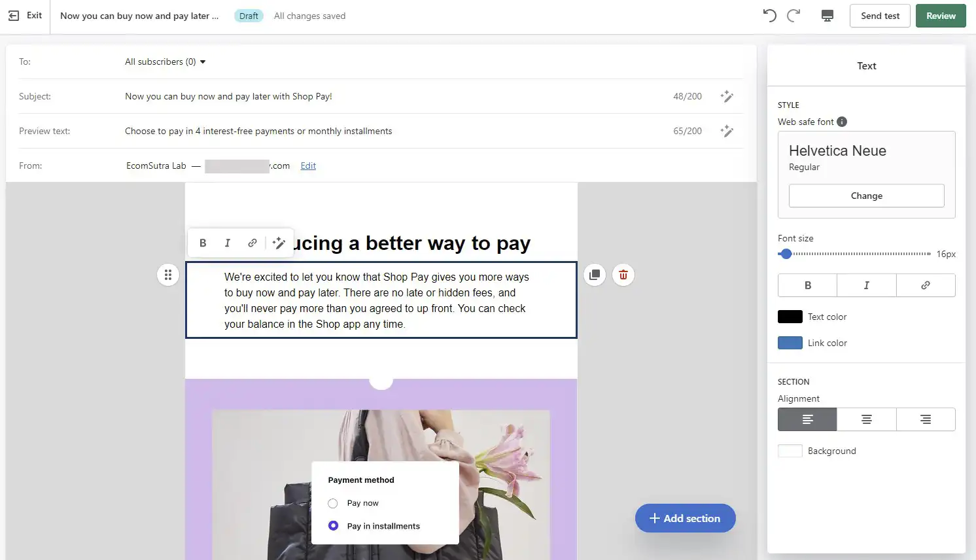
Task: Duplicate the selected text section
Action: click(x=595, y=275)
